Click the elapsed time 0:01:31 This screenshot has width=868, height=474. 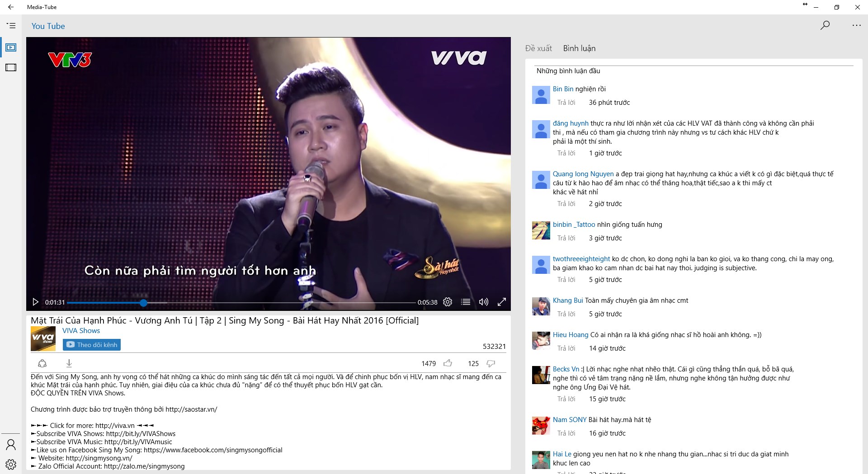(55, 302)
